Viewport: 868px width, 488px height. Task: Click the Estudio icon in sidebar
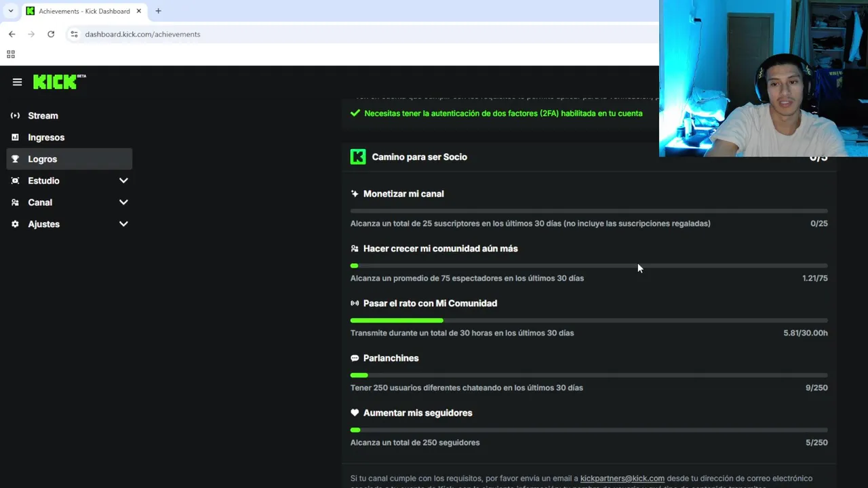click(x=15, y=180)
